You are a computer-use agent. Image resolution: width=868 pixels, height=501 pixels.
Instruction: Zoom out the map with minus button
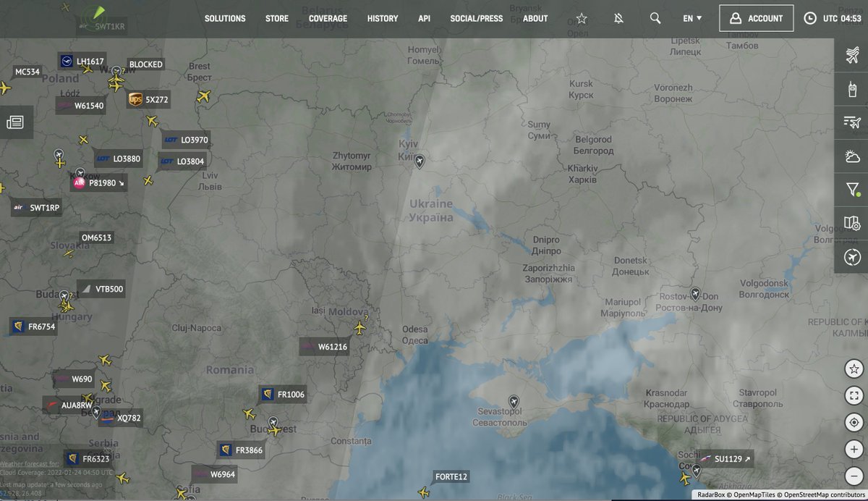[854, 476]
